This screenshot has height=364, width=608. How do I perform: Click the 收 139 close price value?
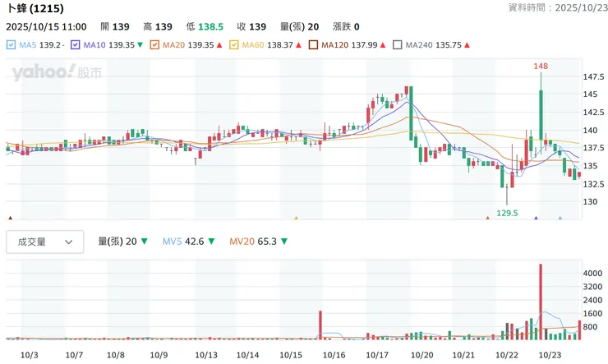pyautogui.click(x=251, y=27)
